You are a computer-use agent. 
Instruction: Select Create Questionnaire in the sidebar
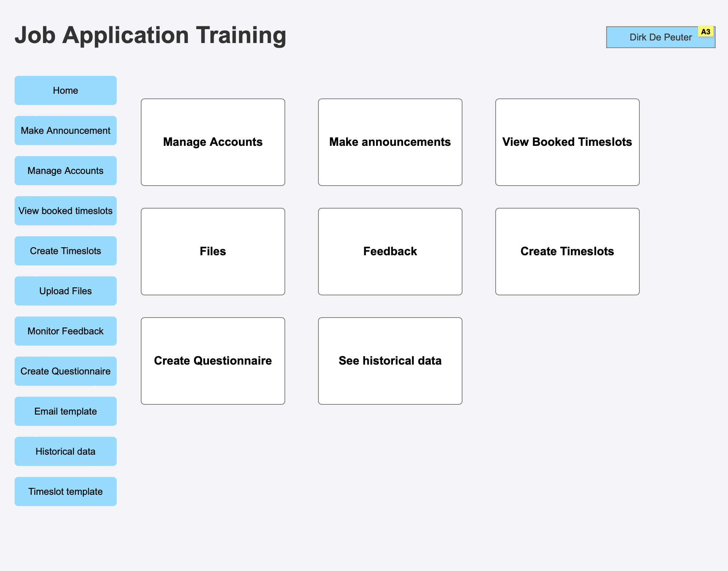(x=65, y=371)
